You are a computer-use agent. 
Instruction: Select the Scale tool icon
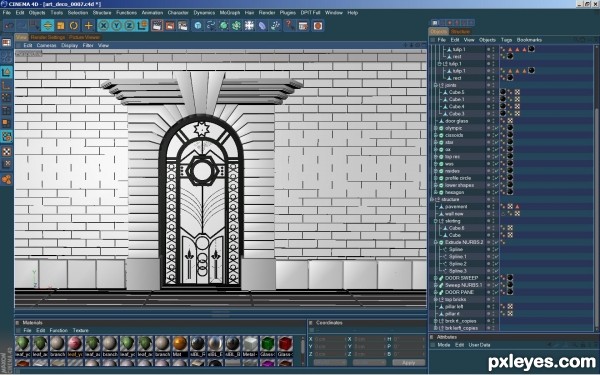[x=60, y=26]
